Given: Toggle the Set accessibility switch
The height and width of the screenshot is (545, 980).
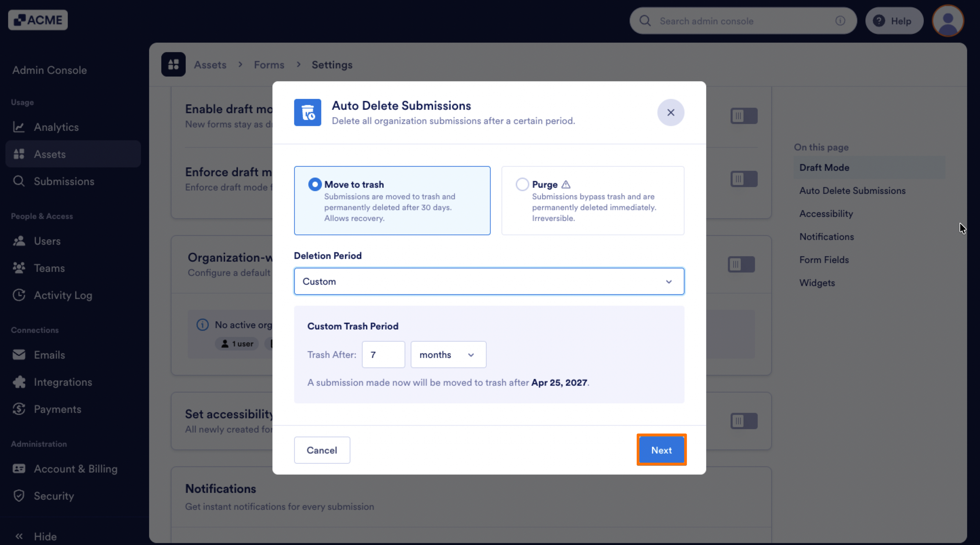Looking at the screenshot, I should point(744,421).
